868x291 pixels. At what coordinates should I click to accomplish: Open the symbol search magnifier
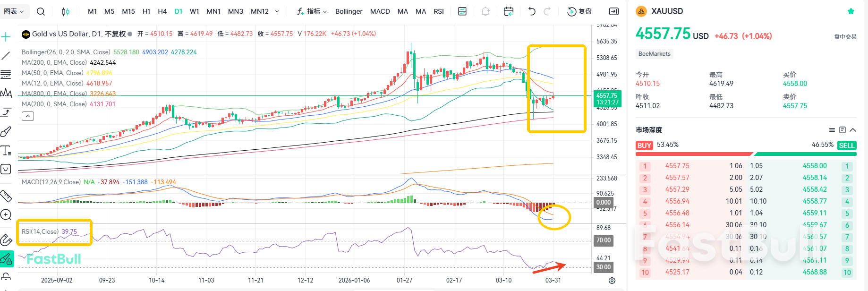coord(41,11)
